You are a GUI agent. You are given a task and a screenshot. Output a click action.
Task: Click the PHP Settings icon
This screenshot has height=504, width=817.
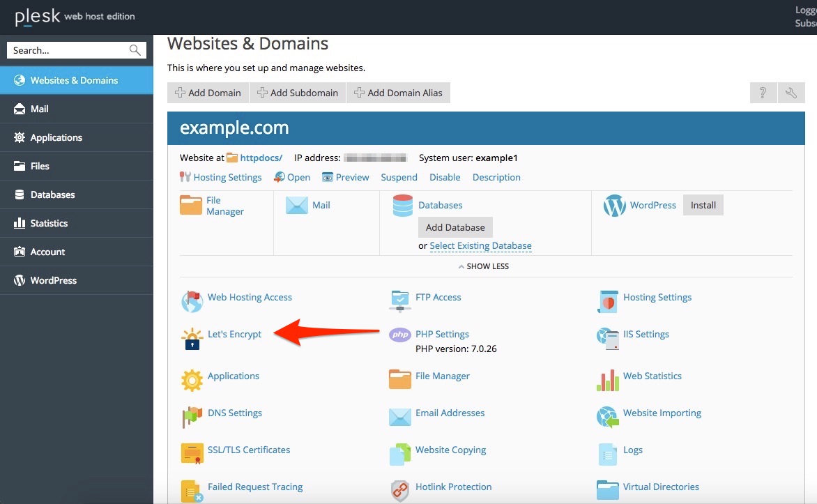399,335
